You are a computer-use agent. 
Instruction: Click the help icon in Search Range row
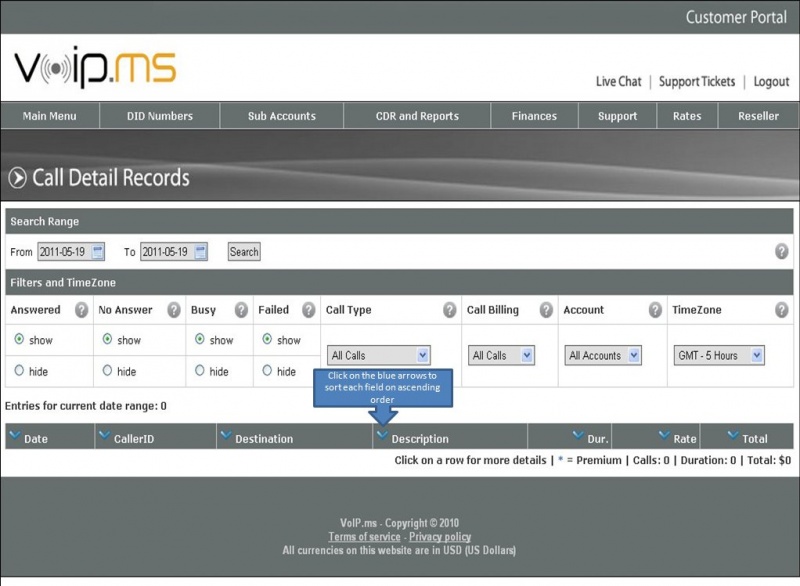[781, 251]
